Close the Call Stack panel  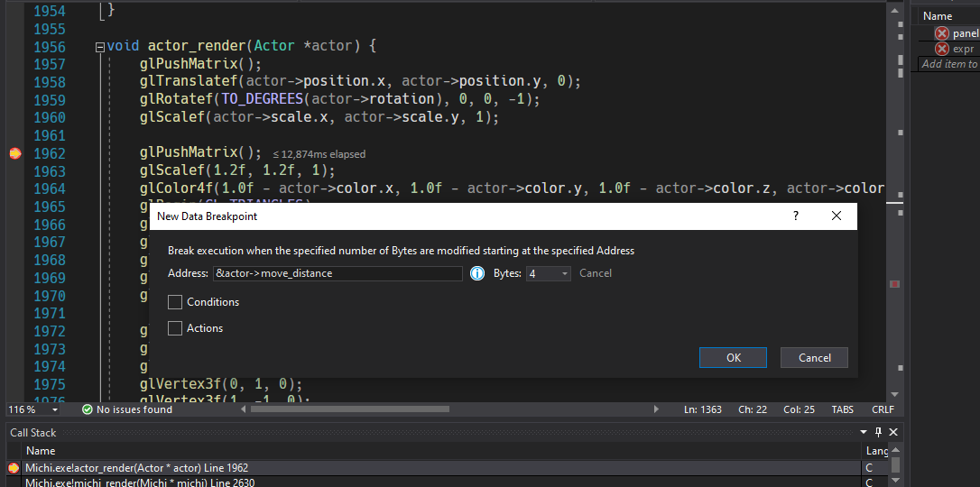(x=893, y=432)
